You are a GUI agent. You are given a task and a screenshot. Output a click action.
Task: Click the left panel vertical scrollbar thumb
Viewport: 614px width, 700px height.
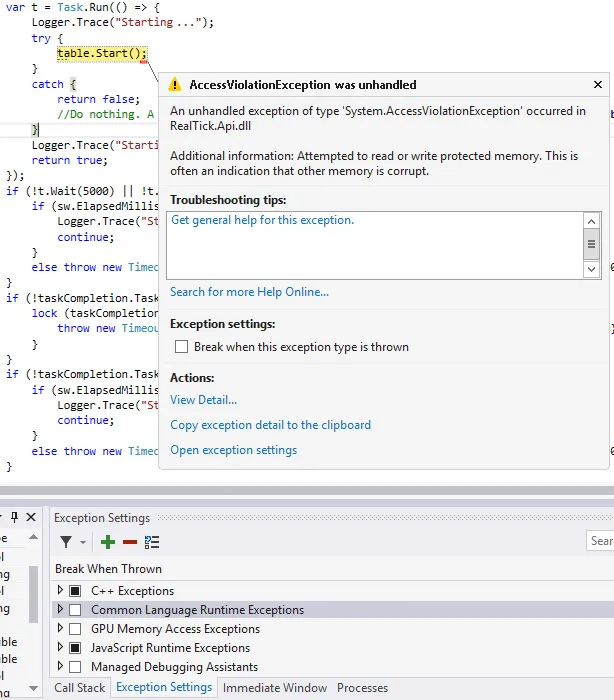[33, 594]
